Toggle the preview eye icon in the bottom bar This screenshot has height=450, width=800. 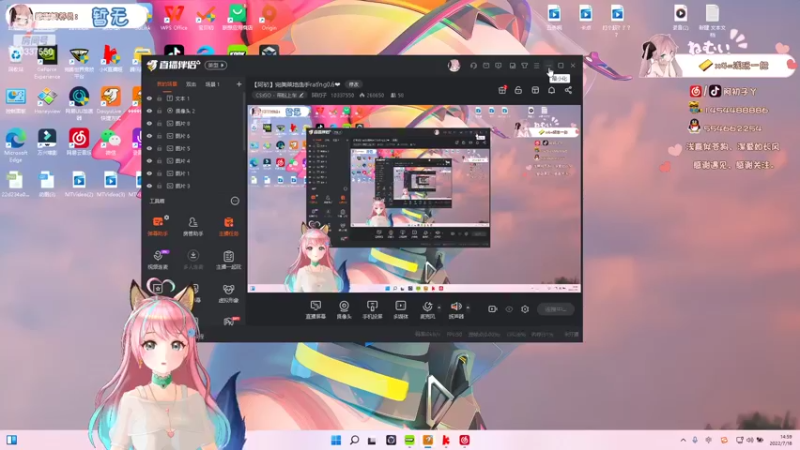coord(509,309)
